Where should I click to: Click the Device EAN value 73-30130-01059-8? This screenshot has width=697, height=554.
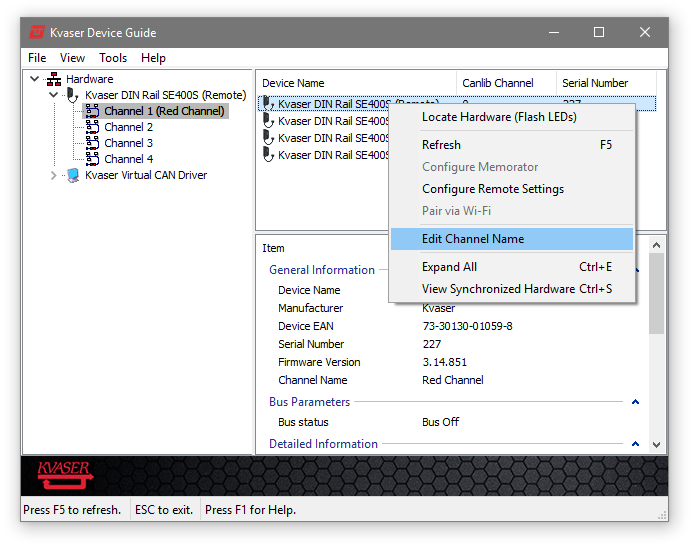click(467, 326)
